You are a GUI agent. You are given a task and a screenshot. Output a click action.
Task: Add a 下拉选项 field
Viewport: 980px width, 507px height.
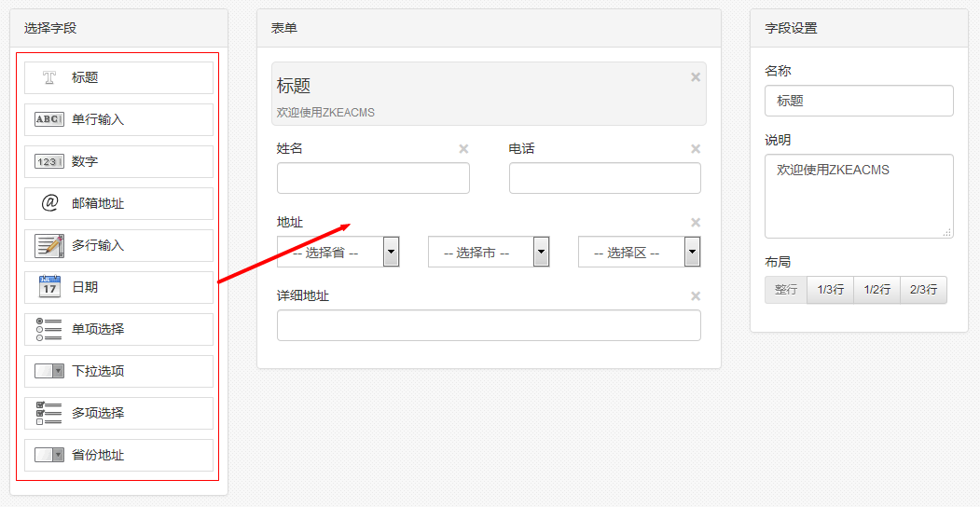click(x=118, y=371)
